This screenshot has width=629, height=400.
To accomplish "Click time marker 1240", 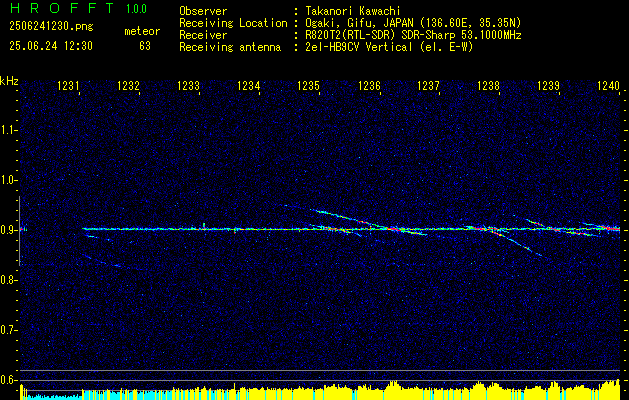I will click(609, 85).
